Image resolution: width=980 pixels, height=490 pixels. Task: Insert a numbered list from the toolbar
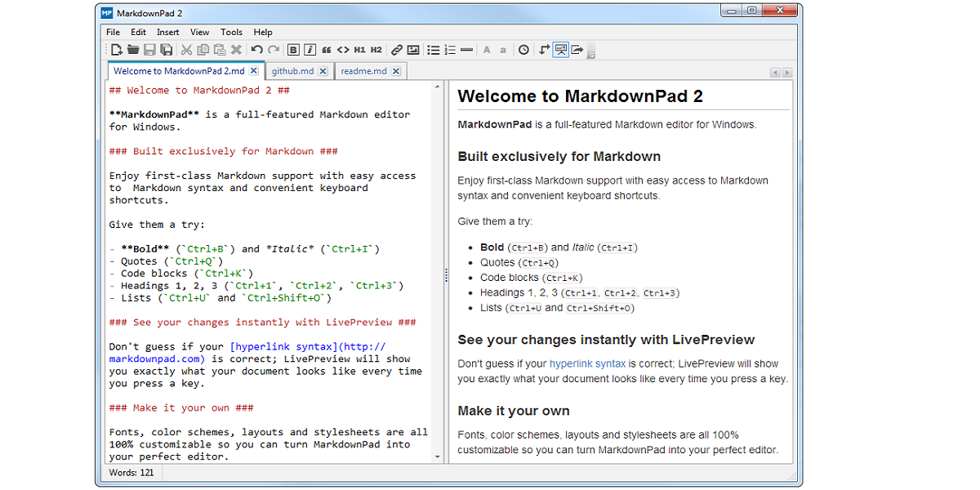449,49
